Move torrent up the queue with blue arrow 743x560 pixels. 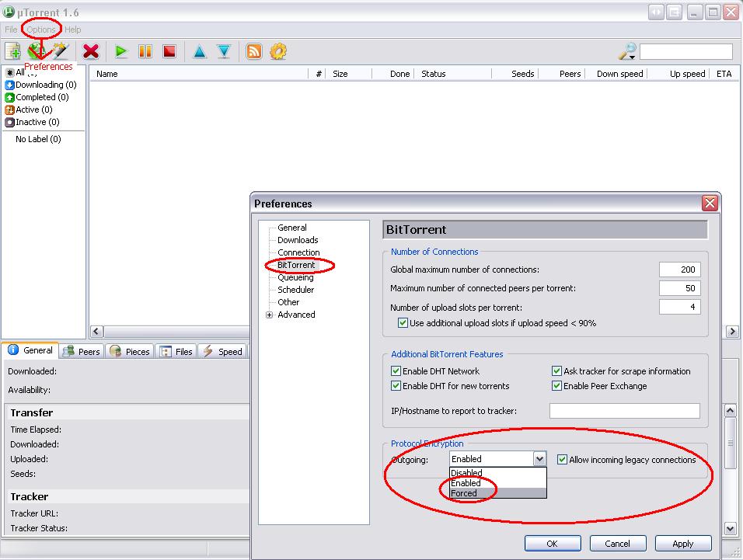click(x=200, y=51)
